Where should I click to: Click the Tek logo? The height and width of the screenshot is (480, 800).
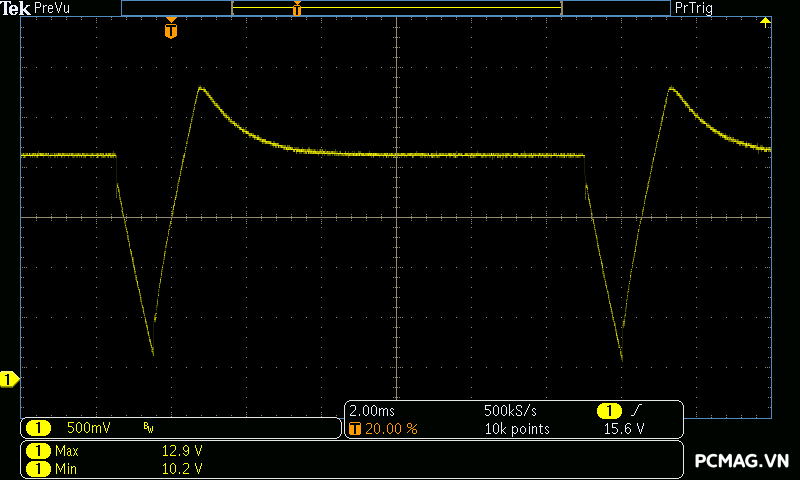[15, 8]
